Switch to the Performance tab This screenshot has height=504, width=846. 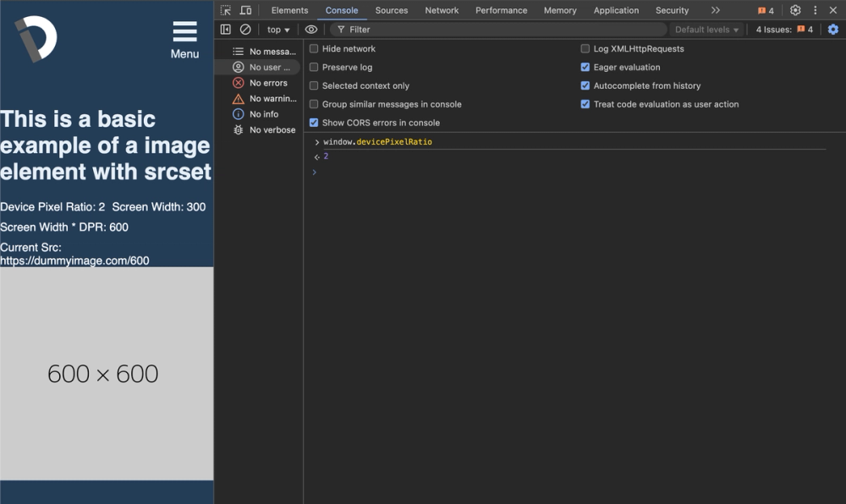pyautogui.click(x=501, y=10)
